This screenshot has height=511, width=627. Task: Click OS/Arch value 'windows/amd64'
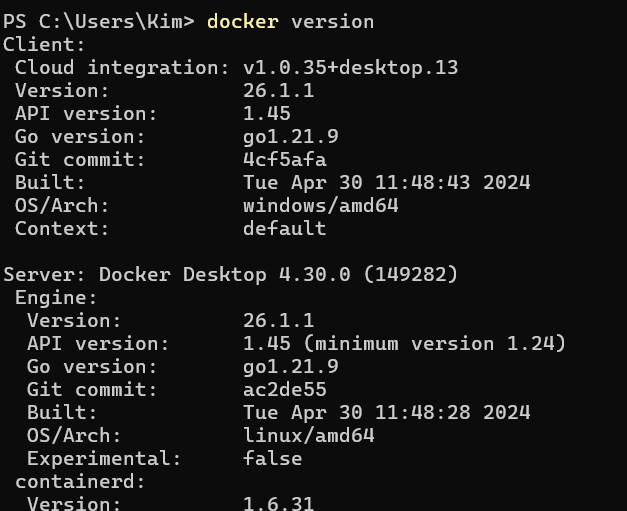pos(321,206)
